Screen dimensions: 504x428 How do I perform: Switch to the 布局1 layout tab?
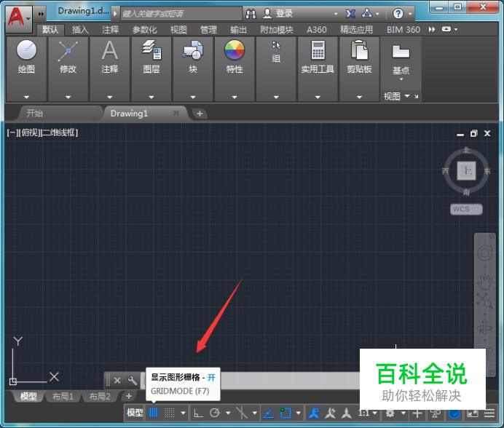click(62, 397)
